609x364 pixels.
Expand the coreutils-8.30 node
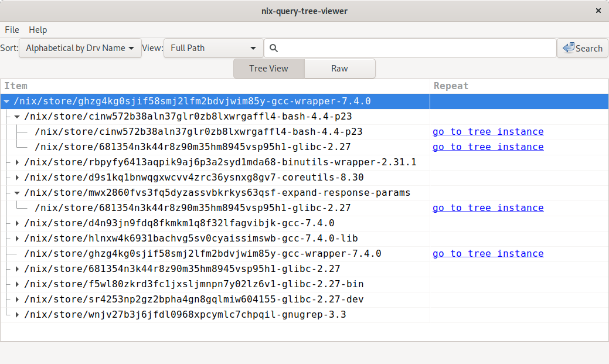[x=17, y=178]
